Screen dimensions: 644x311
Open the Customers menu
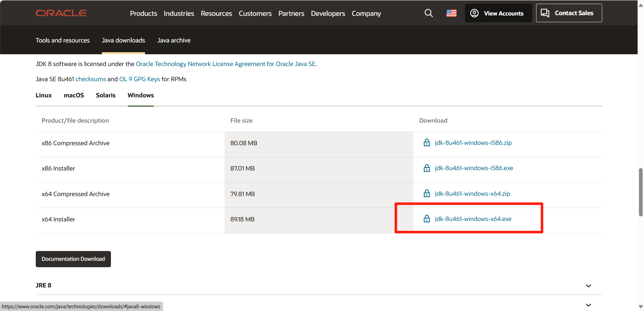click(255, 13)
